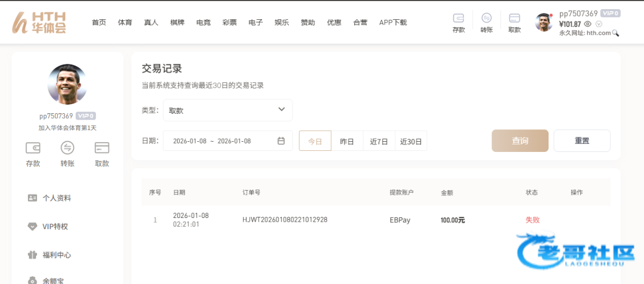Click the 查询 search button
The width and height of the screenshot is (644, 284).
coord(519,141)
